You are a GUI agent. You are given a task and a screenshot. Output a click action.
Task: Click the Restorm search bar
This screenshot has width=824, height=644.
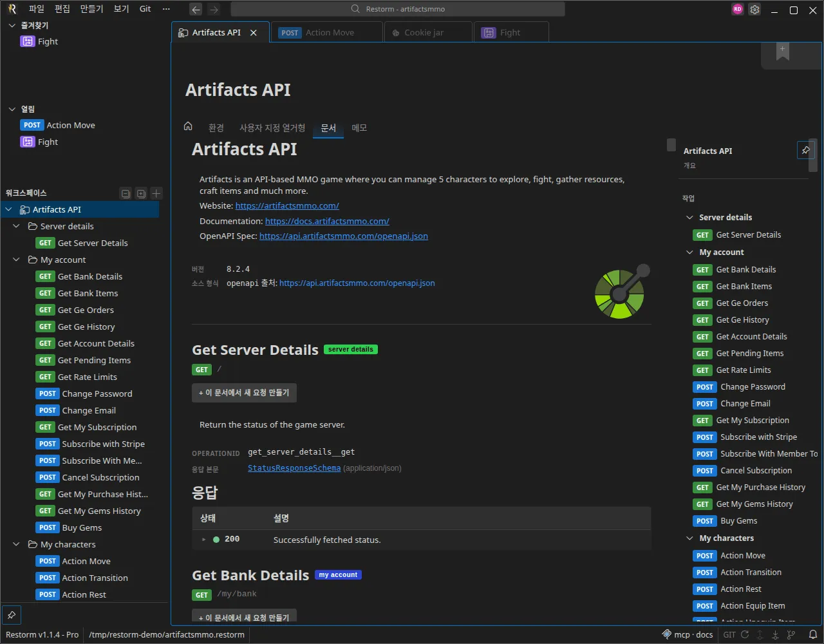click(398, 9)
